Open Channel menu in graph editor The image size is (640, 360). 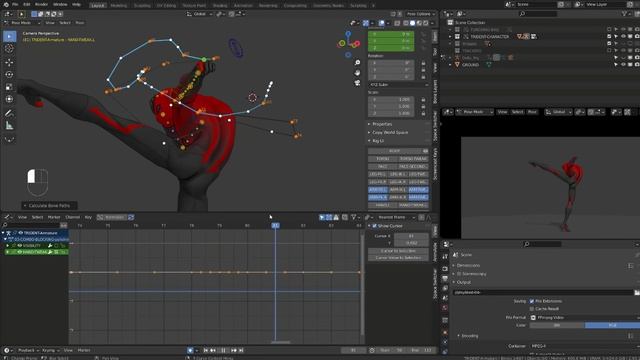(73, 218)
